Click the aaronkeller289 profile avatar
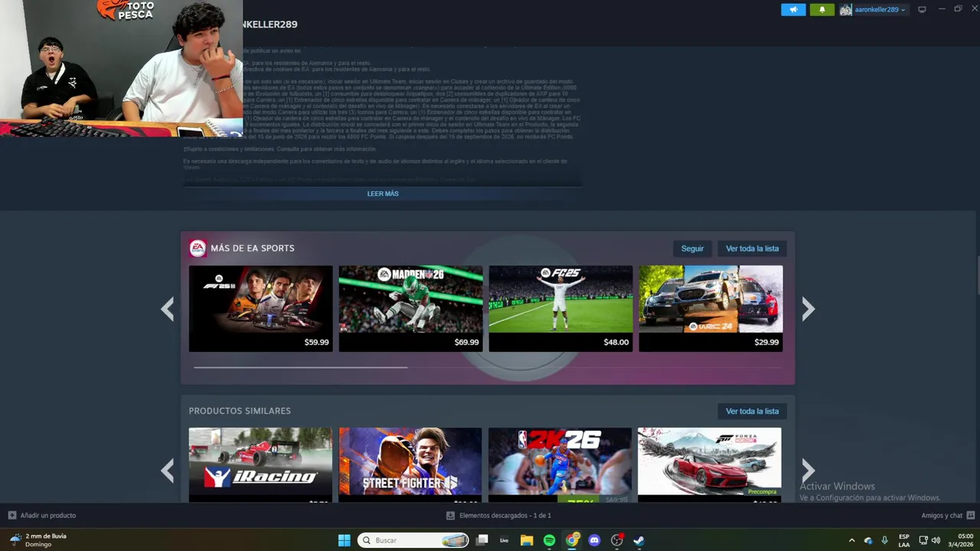This screenshot has height=551, width=980. click(x=845, y=9)
